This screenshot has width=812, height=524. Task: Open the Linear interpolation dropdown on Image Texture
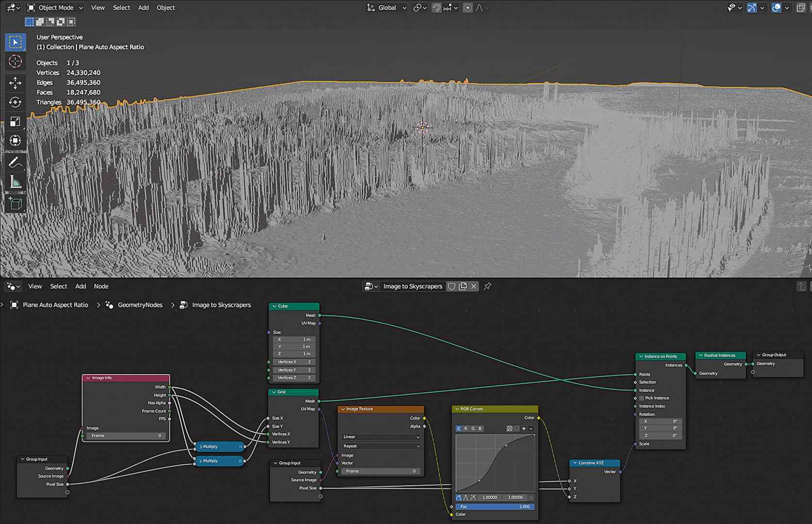(380, 437)
